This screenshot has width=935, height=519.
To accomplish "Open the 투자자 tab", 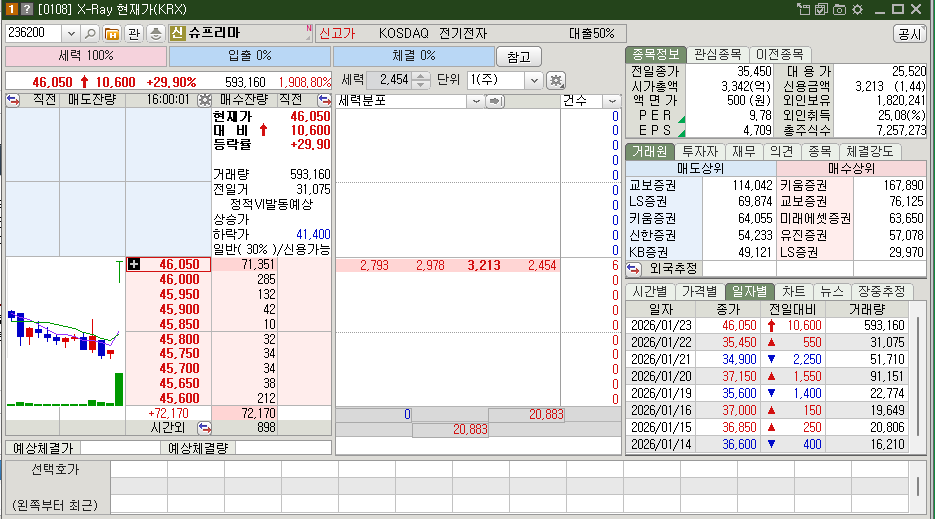I will point(700,152).
